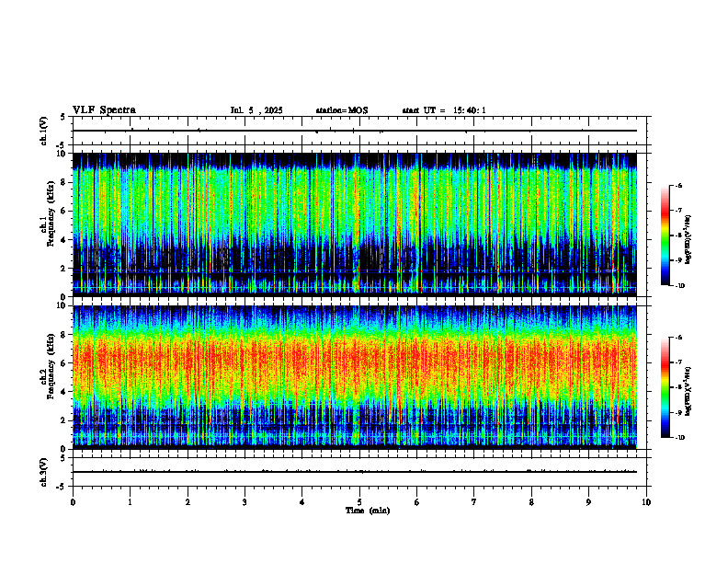728x563 pixels.
Task: Select the "ch.3(V)" axis label
Action: click(x=44, y=472)
